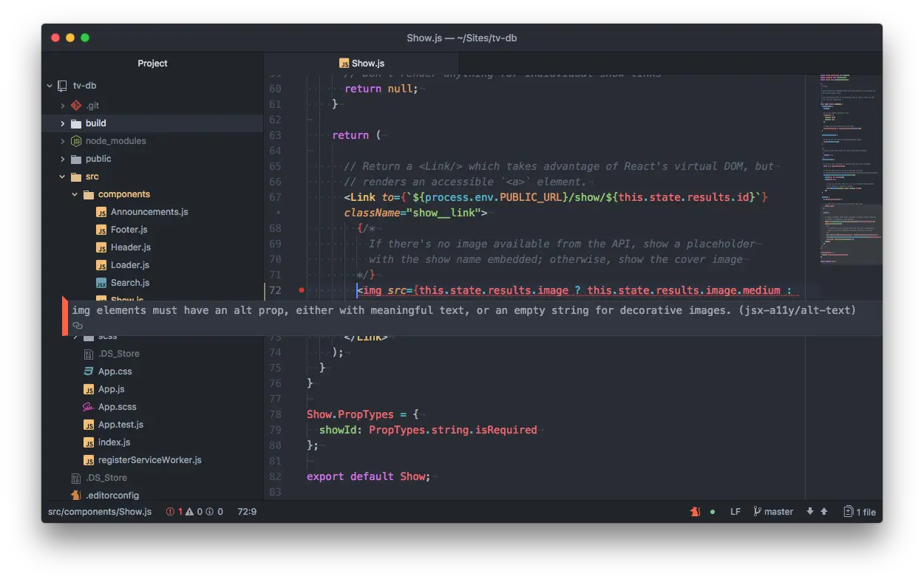Click the Project panel header
The image size is (924, 582).
tap(152, 64)
